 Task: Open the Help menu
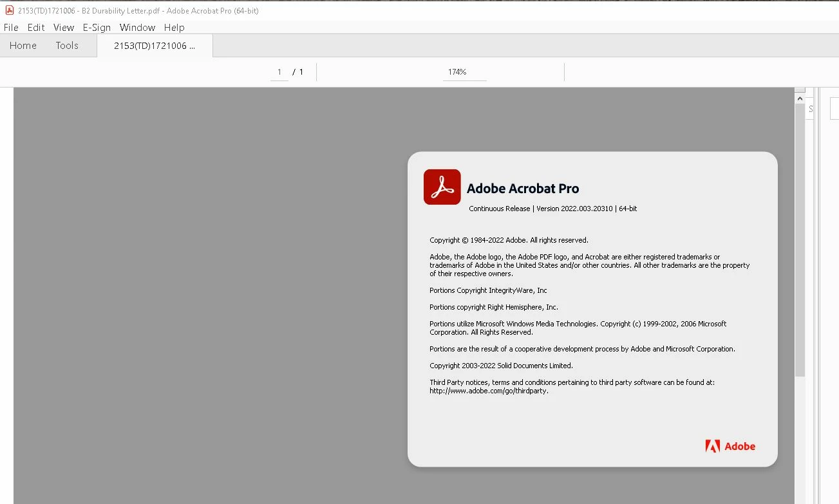(174, 28)
